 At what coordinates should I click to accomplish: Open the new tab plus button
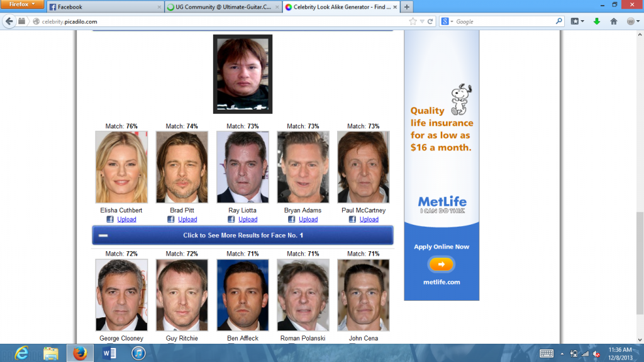pos(407,6)
